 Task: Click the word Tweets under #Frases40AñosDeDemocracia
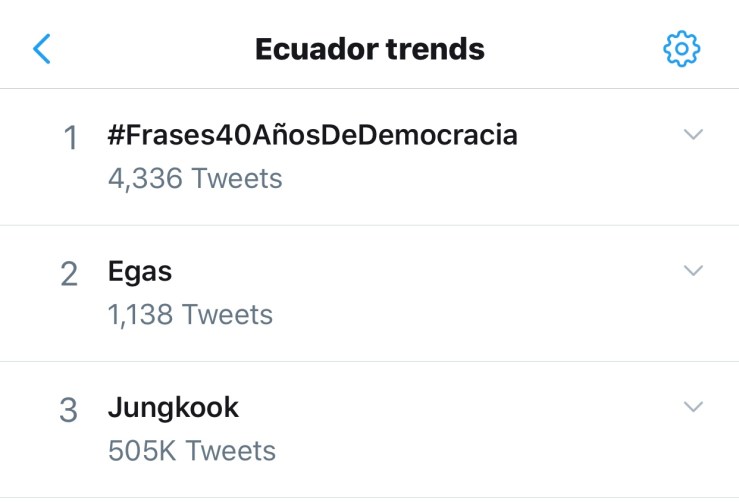tap(237, 178)
